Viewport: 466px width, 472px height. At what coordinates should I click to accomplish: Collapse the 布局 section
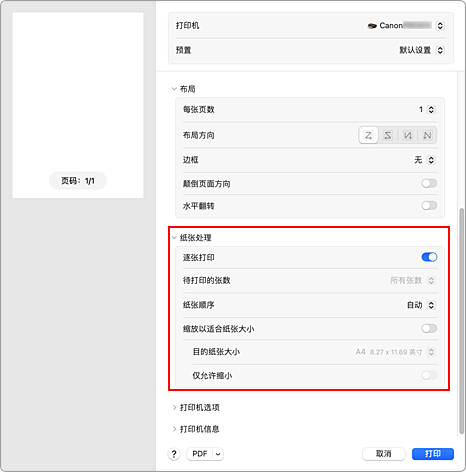click(x=174, y=89)
